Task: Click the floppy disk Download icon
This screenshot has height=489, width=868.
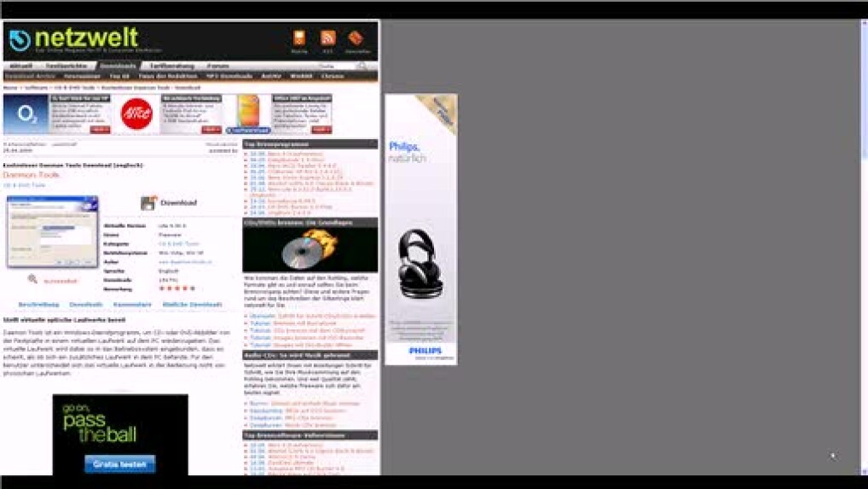Action: pyautogui.click(x=148, y=202)
